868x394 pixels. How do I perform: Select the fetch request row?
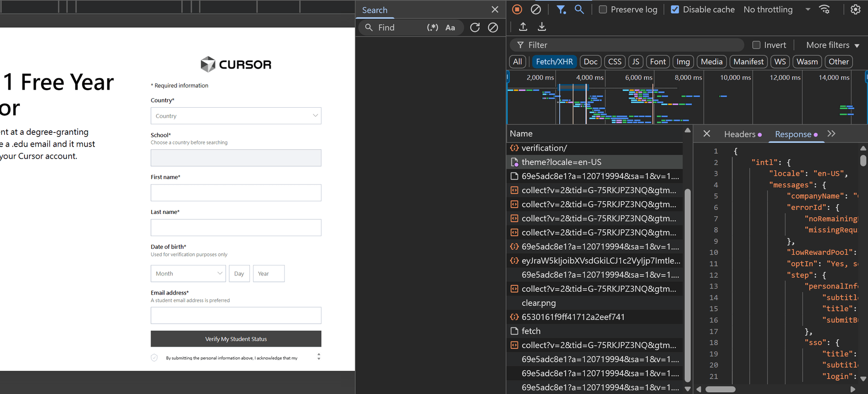[x=594, y=331]
